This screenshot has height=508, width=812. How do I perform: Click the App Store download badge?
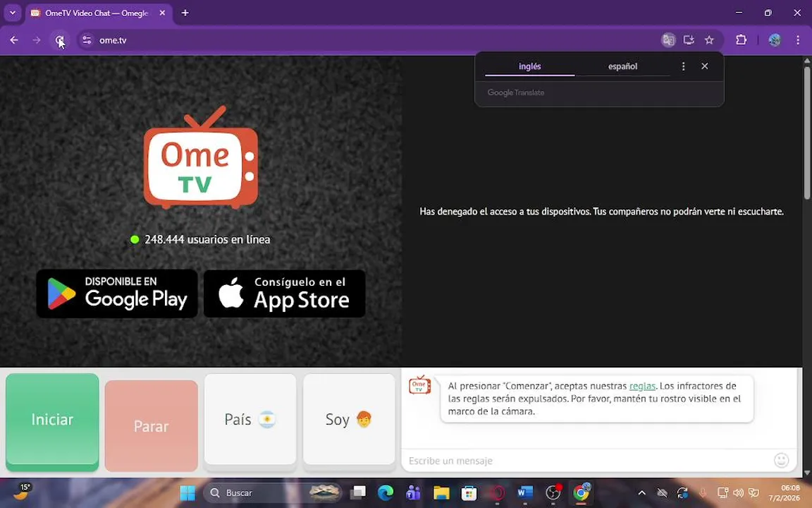284,294
